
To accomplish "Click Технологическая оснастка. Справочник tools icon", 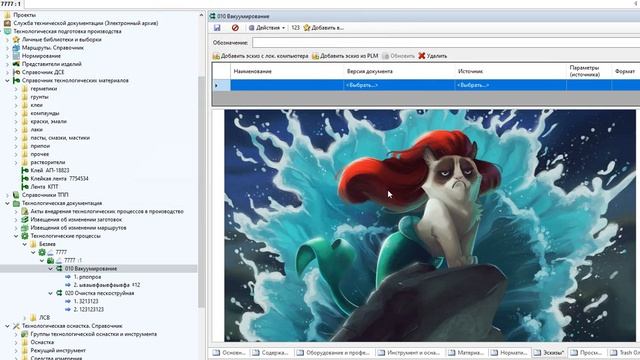I will coord(16,326).
